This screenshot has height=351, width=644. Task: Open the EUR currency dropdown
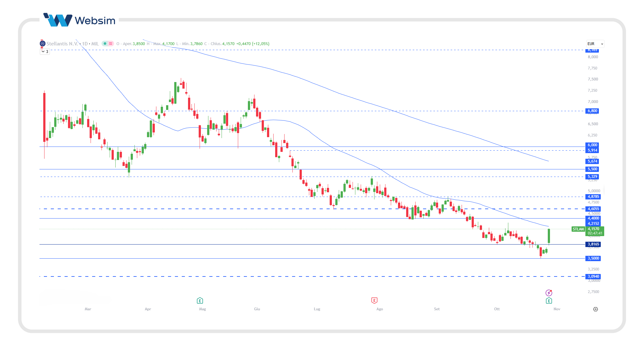pos(595,44)
